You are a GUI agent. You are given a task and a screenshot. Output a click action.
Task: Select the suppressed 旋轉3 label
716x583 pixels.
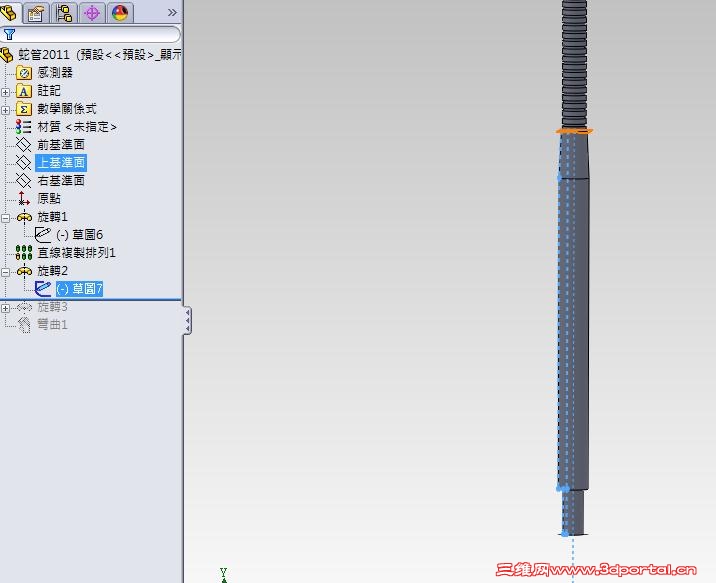click(x=52, y=307)
